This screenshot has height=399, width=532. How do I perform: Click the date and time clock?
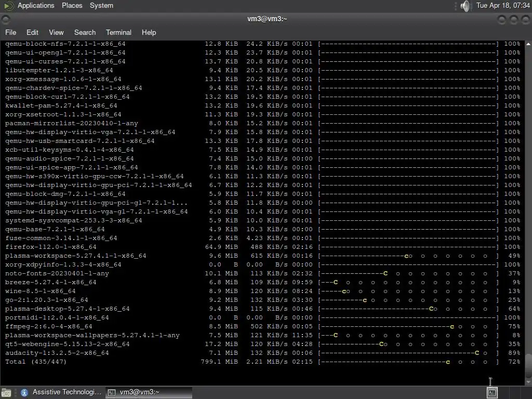coord(503,5)
